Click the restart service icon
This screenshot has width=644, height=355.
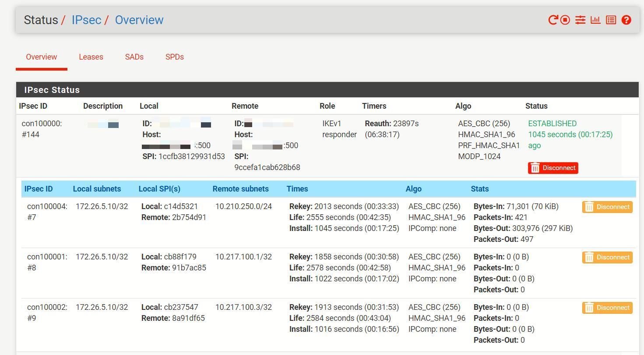pyautogui.click(x=553, y=20)
